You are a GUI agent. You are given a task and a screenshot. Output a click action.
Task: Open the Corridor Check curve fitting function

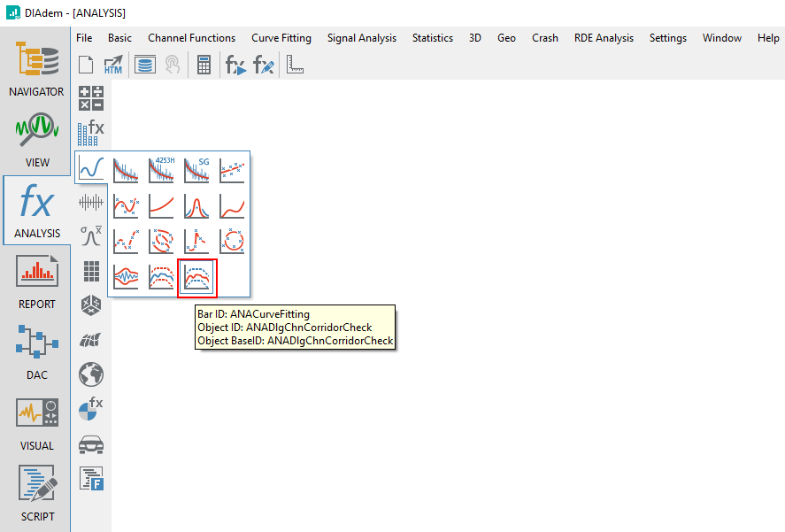click(197, 278)
